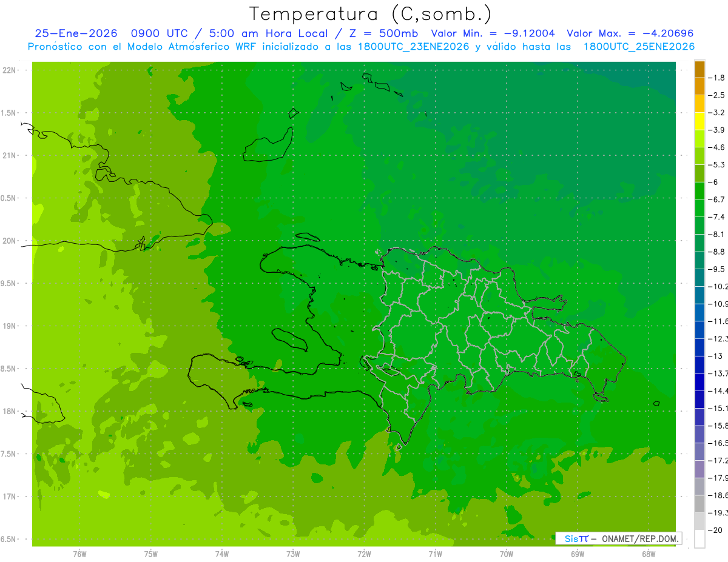Click the '1800UTC_25ENE2026' valid-until timestamp
This screenshot has height=562, width=728.
click(639, 47)
